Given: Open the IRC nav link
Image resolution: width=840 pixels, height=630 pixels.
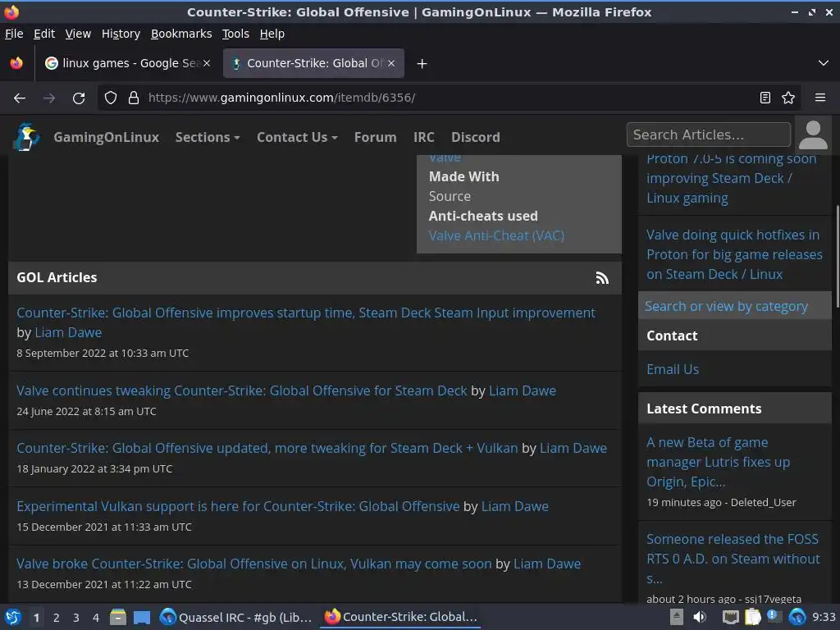Looking at the screenshot, I should point(424,137).
